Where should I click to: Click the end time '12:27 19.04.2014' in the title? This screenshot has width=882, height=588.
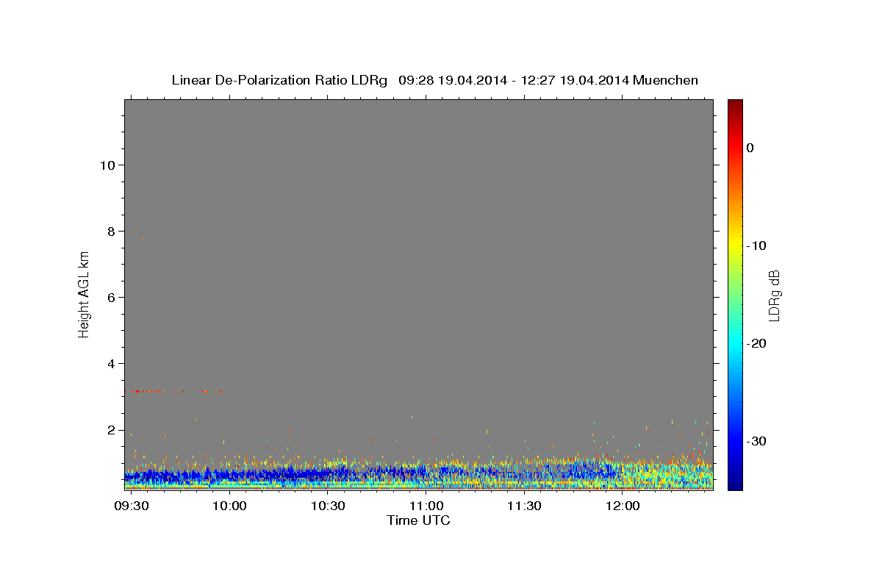(575, 80)
